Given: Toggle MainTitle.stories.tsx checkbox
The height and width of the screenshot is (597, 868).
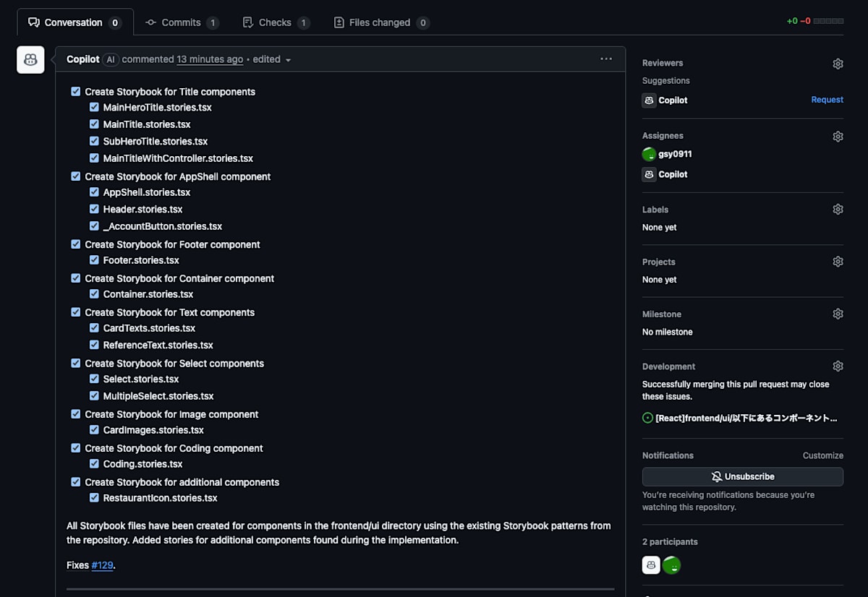Looking at the screenshot, I should tap(94, 124).
